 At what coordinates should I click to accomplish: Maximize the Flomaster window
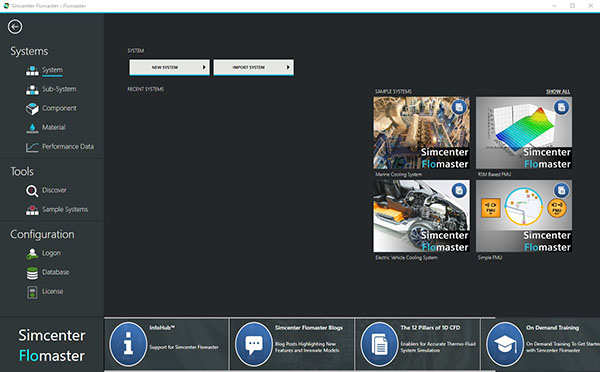(572, 6)
